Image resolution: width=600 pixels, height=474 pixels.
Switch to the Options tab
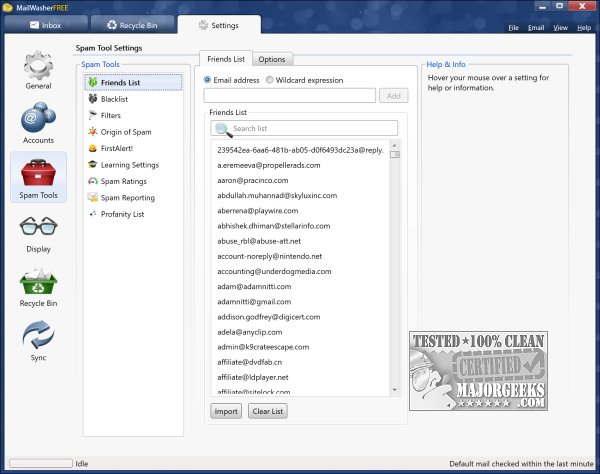[x=272, y=59]
